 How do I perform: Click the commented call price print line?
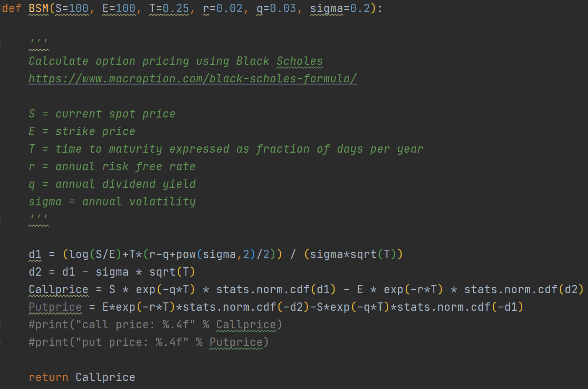click(155, 325)
